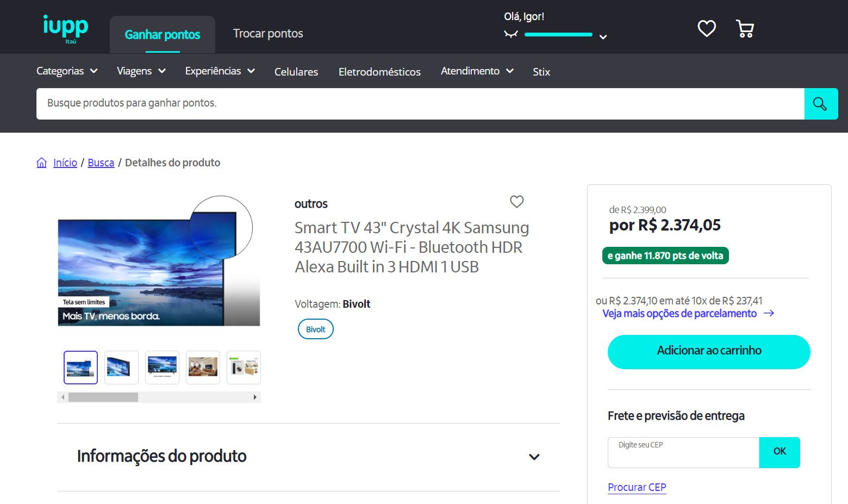The image size is (848, 504).
Task: Click arrow next to parcelamento options
Action: pyautogui.click(x=769, y=313)
